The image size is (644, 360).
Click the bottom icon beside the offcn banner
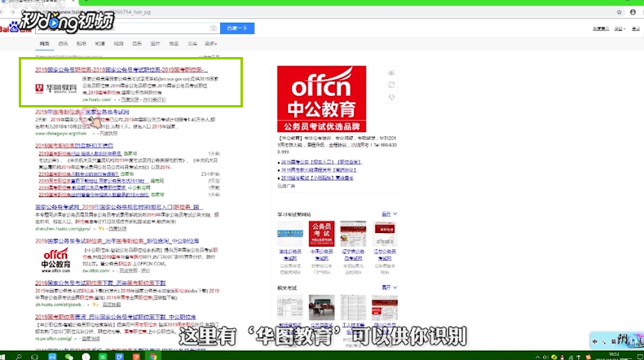coord(391,97)
